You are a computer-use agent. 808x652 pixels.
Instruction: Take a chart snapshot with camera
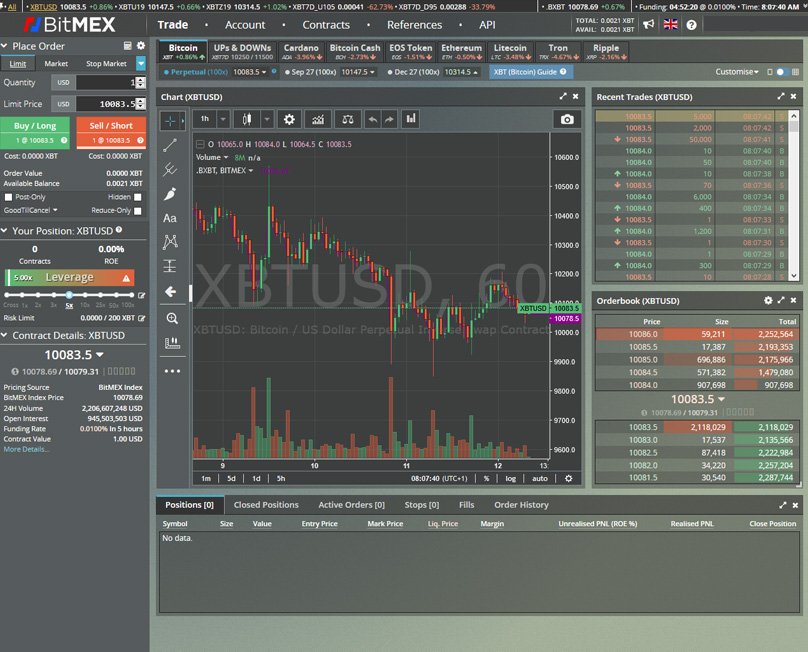[x=567, y=120]
